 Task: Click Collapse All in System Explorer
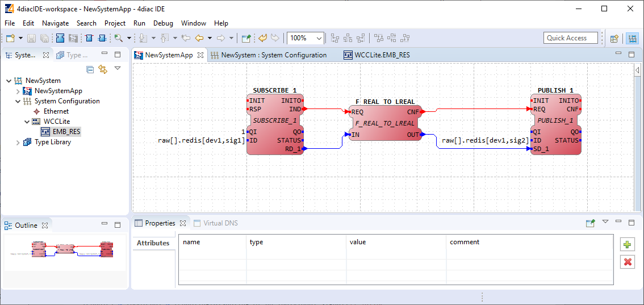click(x=90, y=69)
